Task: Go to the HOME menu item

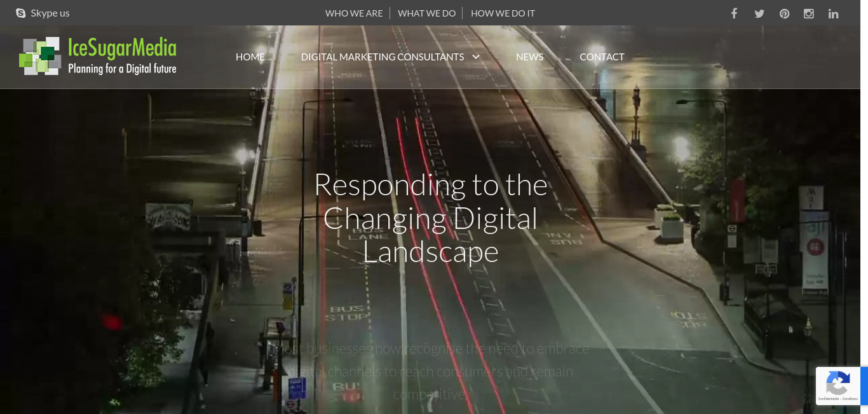Action: pyautogui.click(x=250, y=57)
